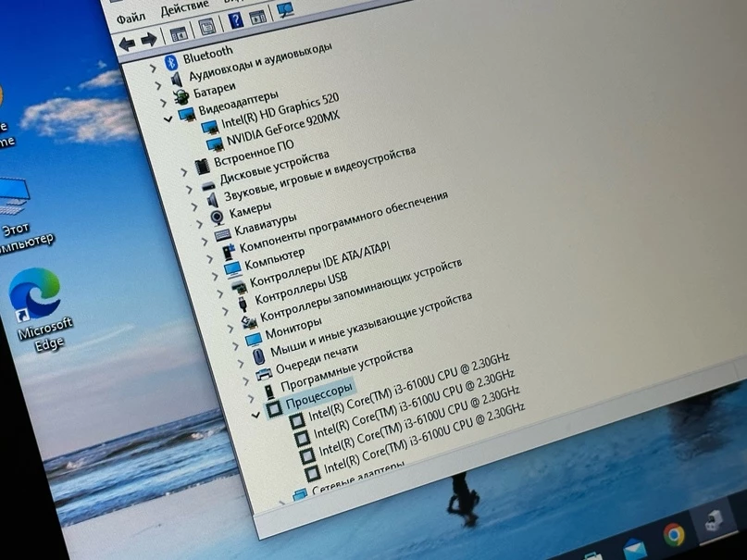Expand the Очереди печати node

[x=246, y=381]
